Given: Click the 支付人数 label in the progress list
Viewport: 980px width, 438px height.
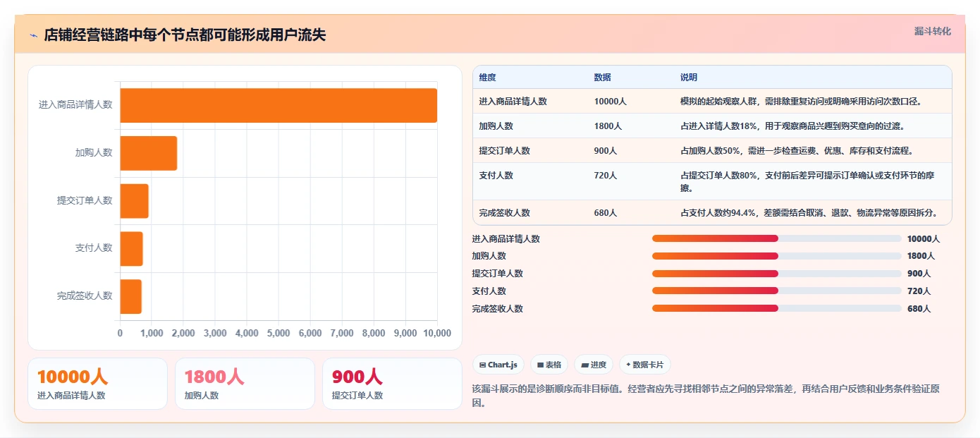Looking at the screenshot, I should coord(489,291).
